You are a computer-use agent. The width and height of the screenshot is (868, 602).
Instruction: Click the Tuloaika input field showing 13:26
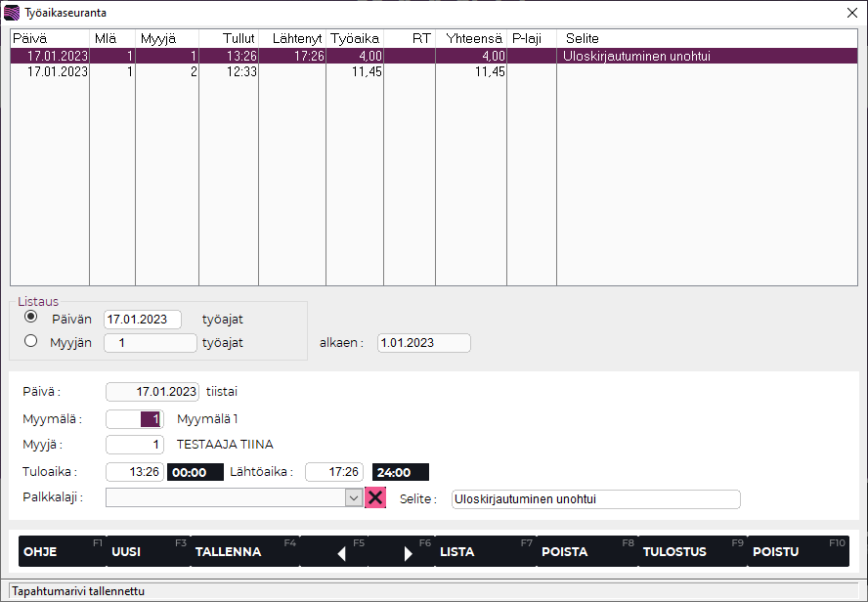coord(135,472)
